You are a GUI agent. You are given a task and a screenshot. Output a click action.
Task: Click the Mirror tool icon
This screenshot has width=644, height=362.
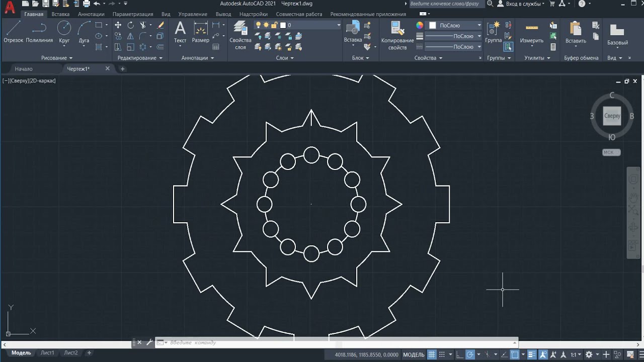tap(130, 36)
